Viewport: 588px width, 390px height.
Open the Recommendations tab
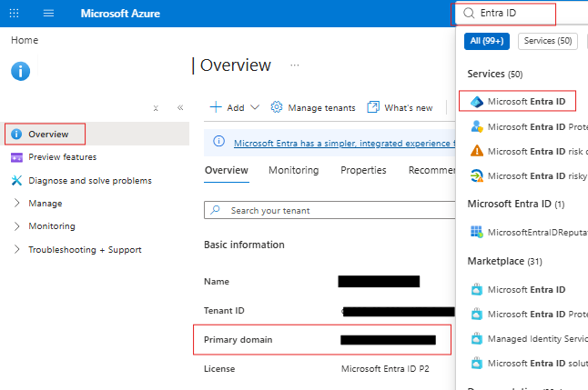pyautogui.click(x=431, y=171)
